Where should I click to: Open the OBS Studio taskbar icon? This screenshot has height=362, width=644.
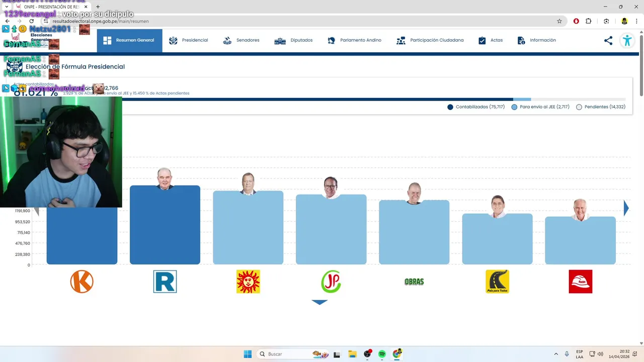tap(367, 354)
